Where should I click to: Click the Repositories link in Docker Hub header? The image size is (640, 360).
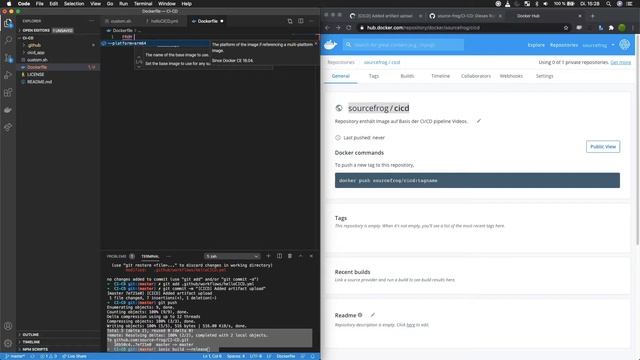click(564, 45)
